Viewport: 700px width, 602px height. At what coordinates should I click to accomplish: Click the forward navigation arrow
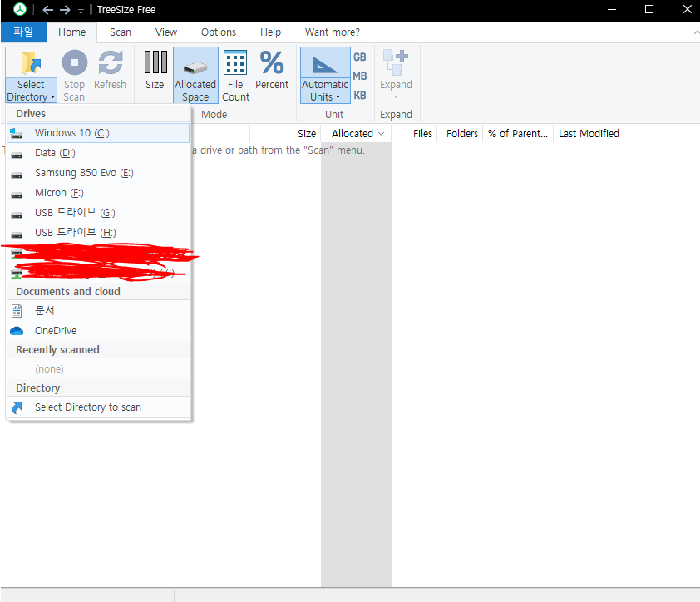click(x=65, y=10)
